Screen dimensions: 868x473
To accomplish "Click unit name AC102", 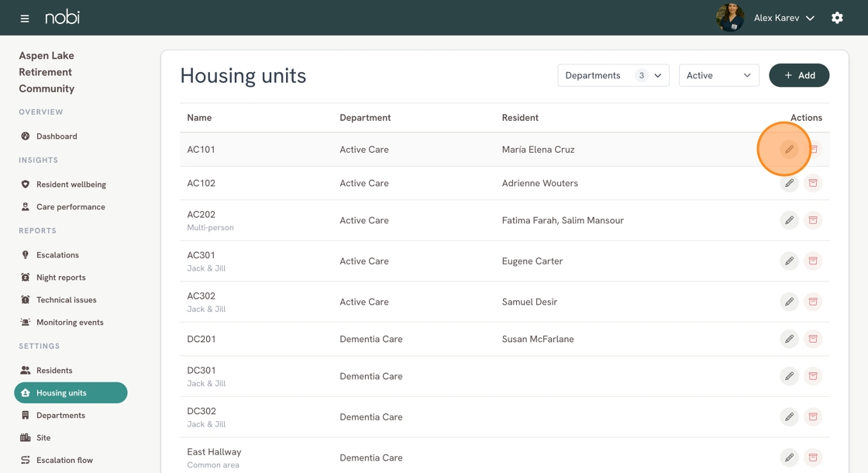I will point(201,183).
